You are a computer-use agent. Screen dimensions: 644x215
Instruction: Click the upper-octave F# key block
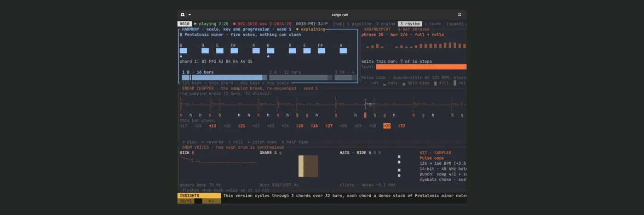(322, 51)
